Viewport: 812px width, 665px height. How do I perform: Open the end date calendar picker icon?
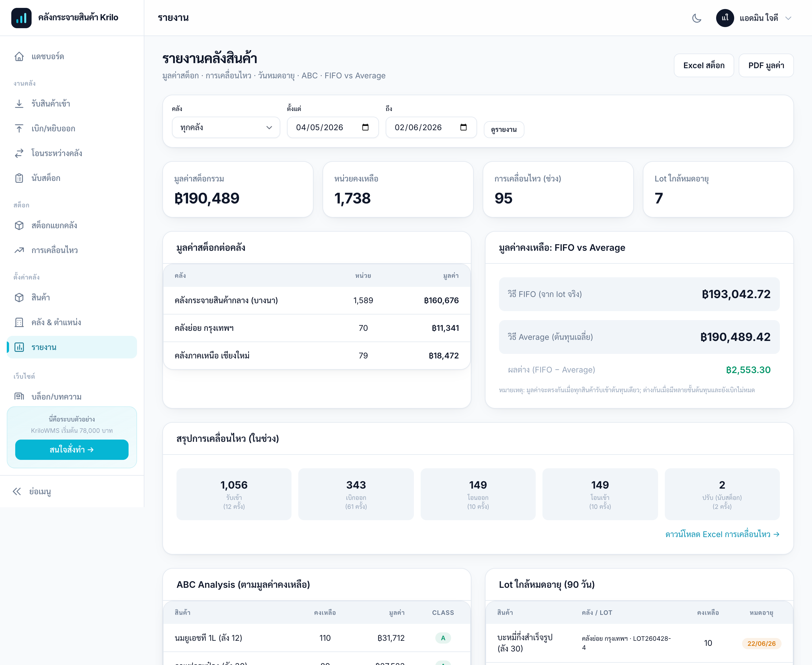(x=463, y=127)
